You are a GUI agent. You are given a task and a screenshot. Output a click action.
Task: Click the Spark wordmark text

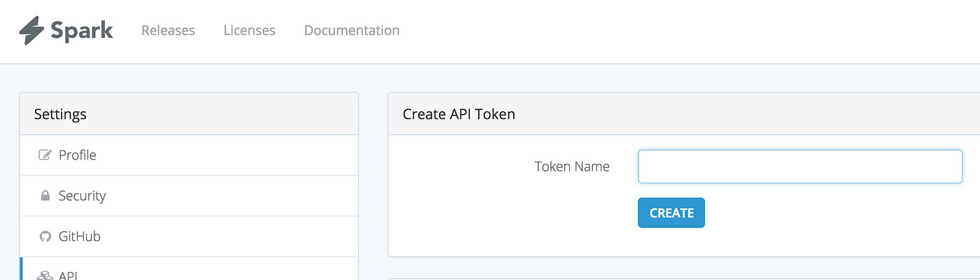click(x=81, y=31)
